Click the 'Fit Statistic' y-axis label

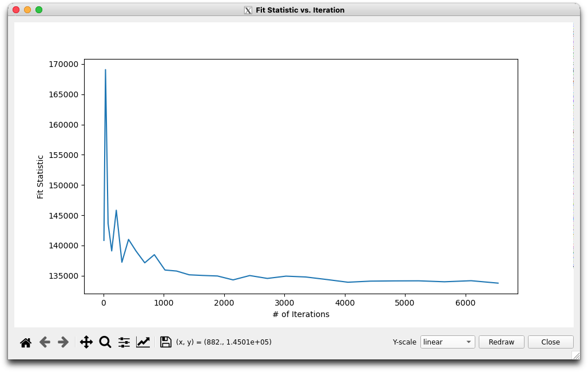coord(40,177)
